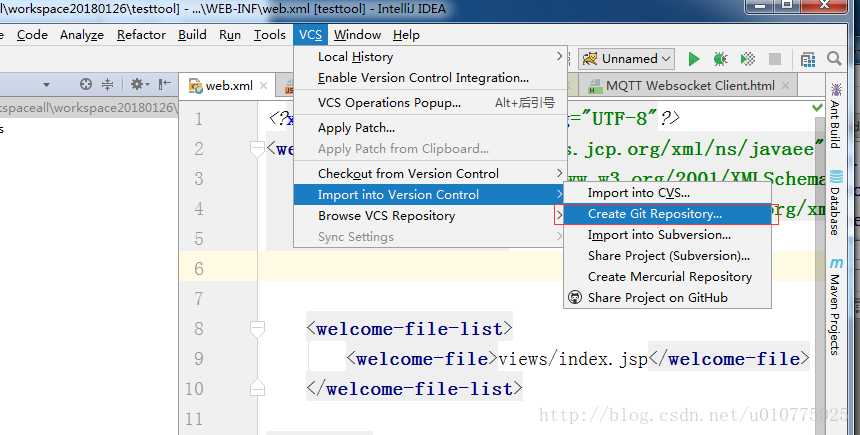
Task: Click line number 6 in gutter
Action: click(199, 269)
